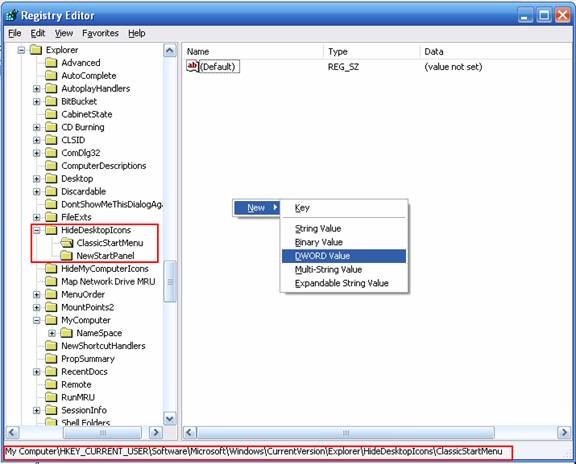The image size is (576, 464).
Task: Click the Remote folder icon
Action: click(51, 384)
